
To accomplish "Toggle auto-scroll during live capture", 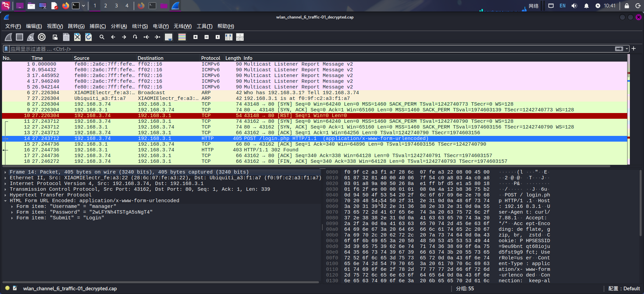I will click(169, 37).
